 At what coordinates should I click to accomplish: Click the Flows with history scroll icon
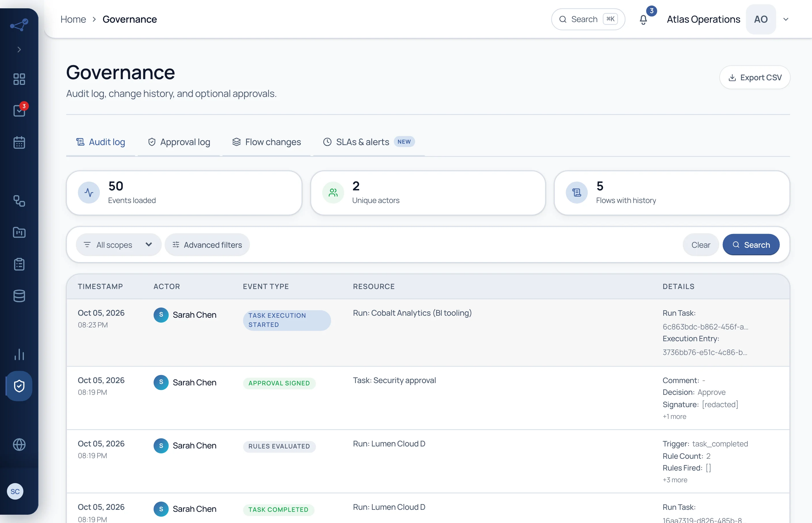pos(577,193)
